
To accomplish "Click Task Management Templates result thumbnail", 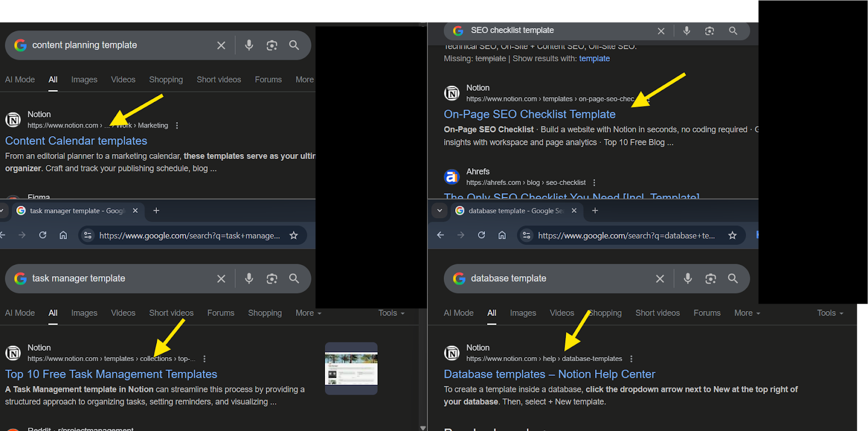I will [x=351, y=369].
